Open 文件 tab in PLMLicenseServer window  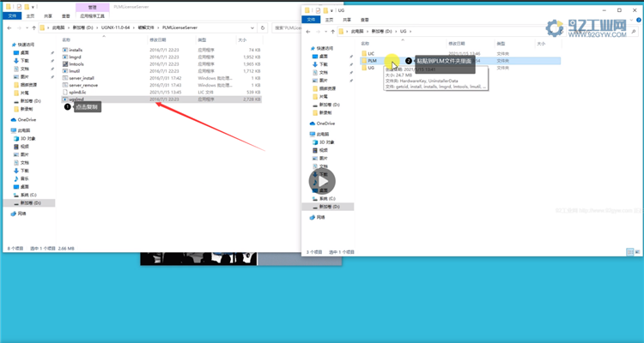click(12, 16)
